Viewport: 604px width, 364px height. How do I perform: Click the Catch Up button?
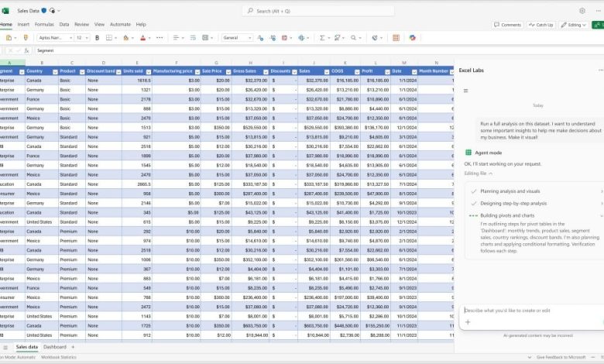542,24
